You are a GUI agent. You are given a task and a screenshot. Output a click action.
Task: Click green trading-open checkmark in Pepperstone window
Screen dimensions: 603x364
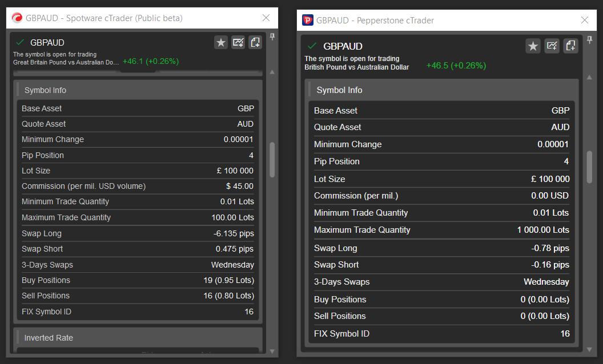click(x=312, y=46)
